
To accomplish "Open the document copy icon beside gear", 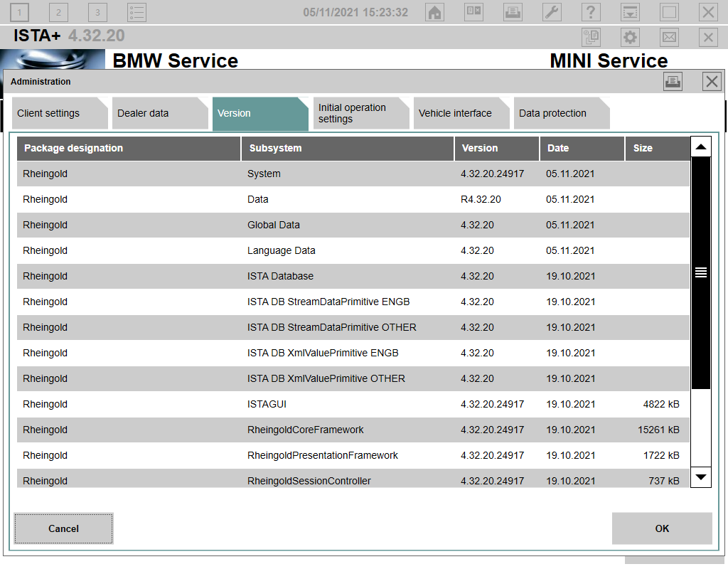I will point(591,37).
